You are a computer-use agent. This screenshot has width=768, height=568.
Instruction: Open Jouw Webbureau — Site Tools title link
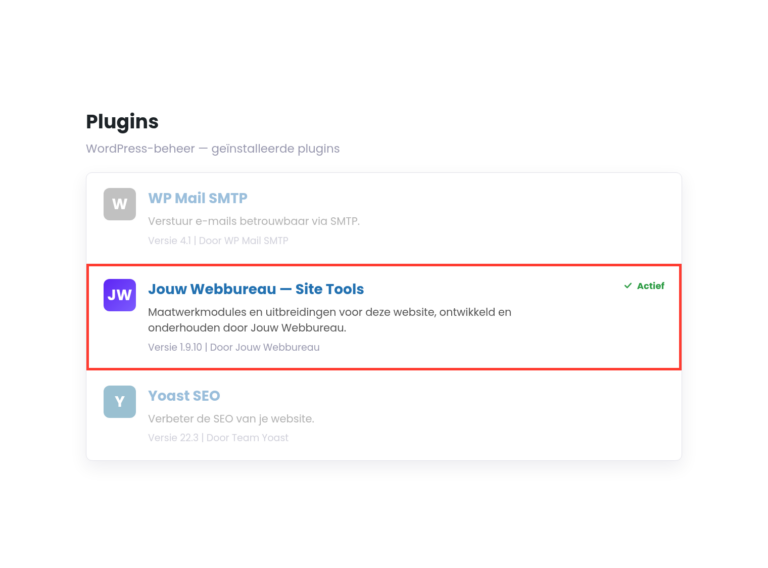256,289
